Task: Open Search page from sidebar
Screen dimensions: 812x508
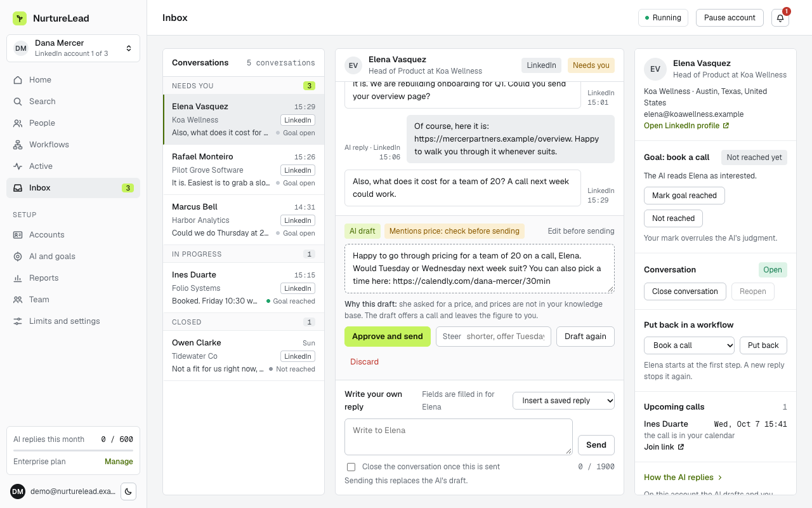Action: click(73, 102)
